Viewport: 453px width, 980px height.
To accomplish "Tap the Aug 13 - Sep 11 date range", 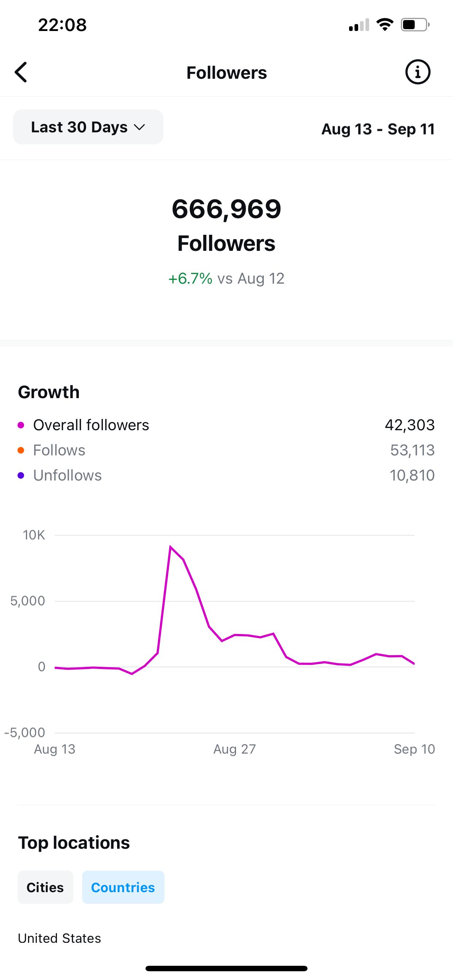I will click(x=378, y=129).
